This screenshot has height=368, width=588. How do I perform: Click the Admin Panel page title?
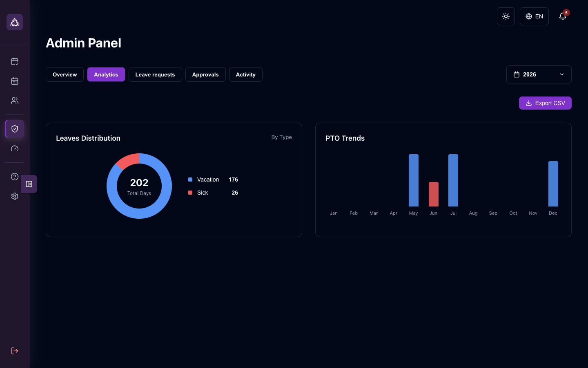click(x=83, y=43)
